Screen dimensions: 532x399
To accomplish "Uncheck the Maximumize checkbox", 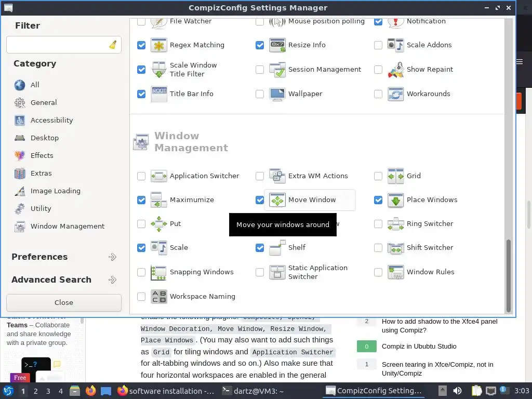I will 141,200.
